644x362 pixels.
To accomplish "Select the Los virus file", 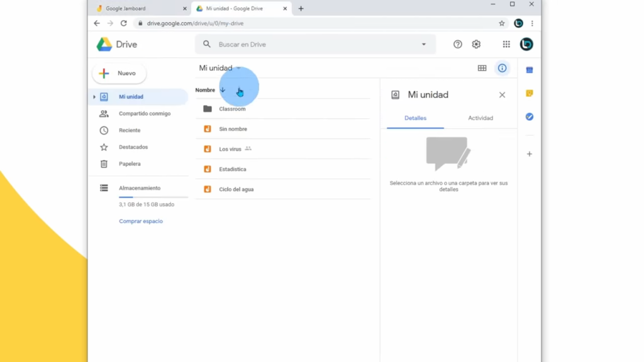I will pos(282,149).
